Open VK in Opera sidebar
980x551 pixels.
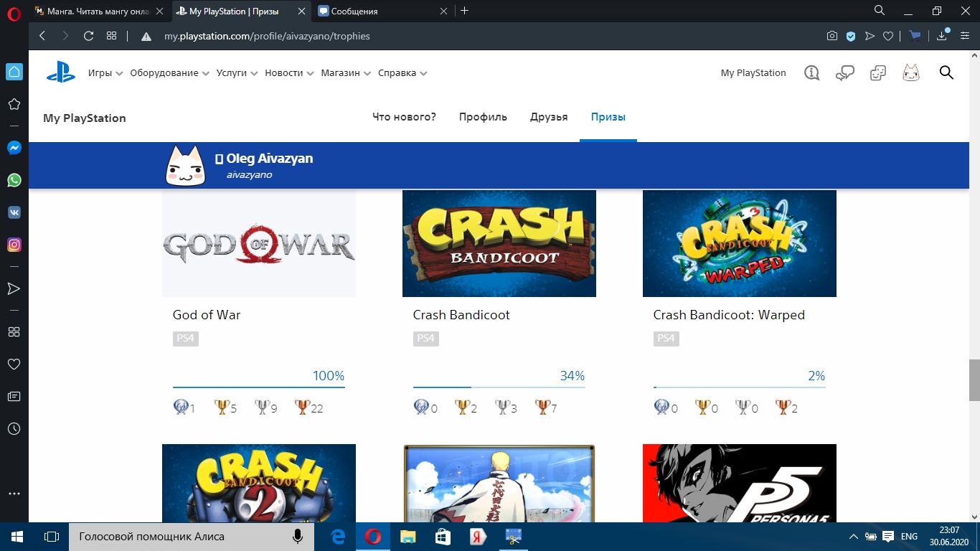tap(14, 212)
